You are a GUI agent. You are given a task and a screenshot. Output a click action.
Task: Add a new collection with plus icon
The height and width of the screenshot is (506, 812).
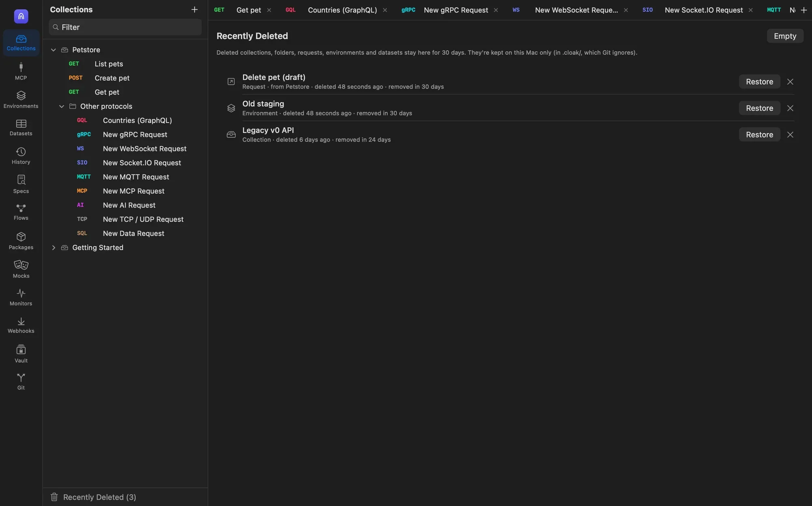pyautogui.click(x=194, y=9)
